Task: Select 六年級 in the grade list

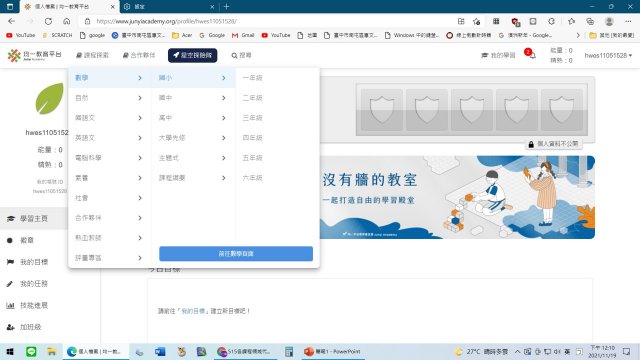Action: [x=252, y=178]
